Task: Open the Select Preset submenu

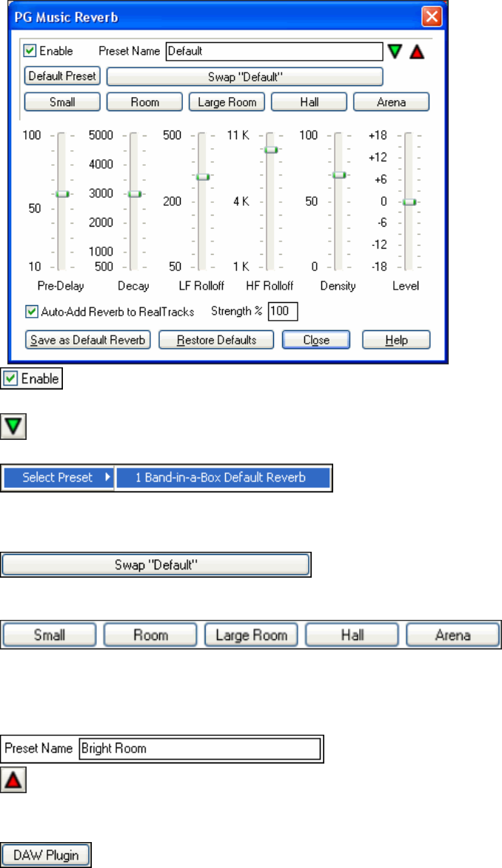Action: pyautogui.click(x=58, y=478)
